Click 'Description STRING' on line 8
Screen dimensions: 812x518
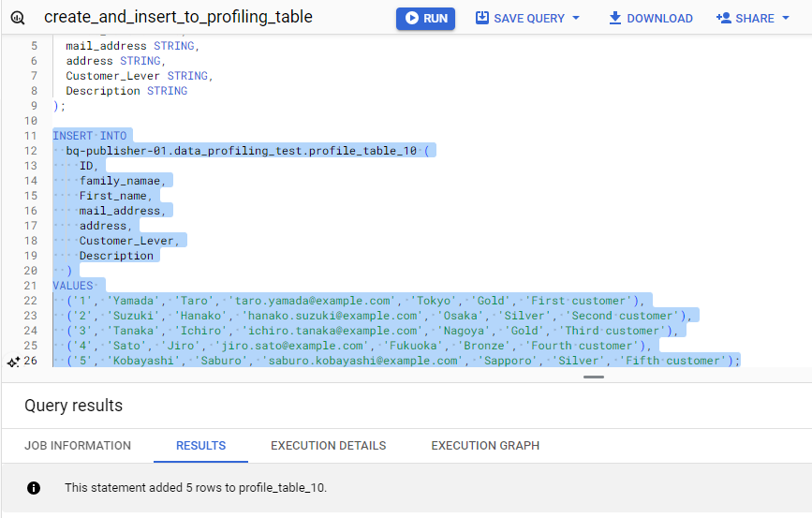(126, 91)
